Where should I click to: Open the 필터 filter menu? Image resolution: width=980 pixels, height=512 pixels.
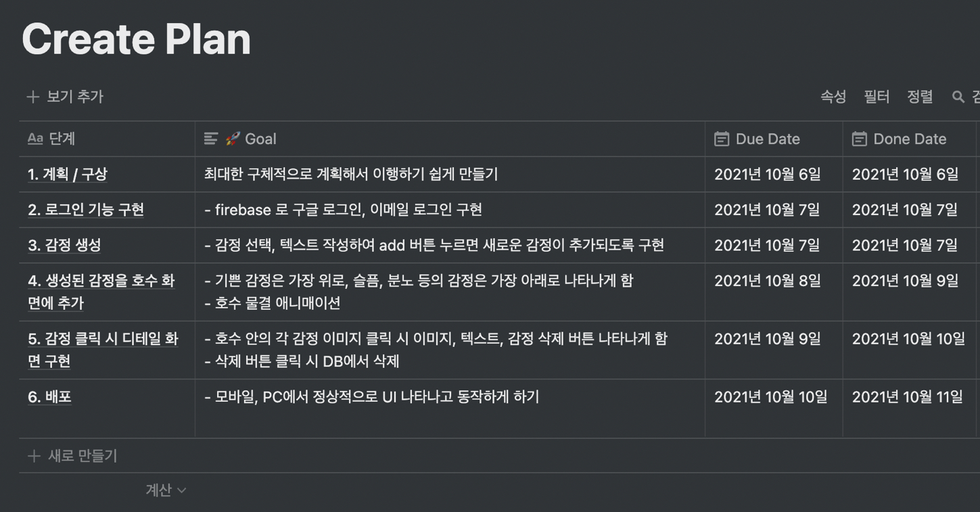(877, 97)
